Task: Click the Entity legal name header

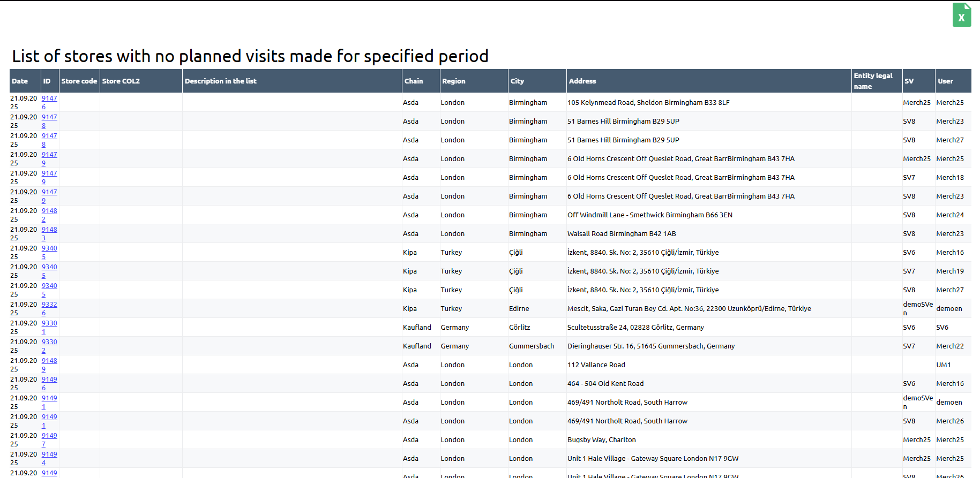Action: click(x=873, y=81)
